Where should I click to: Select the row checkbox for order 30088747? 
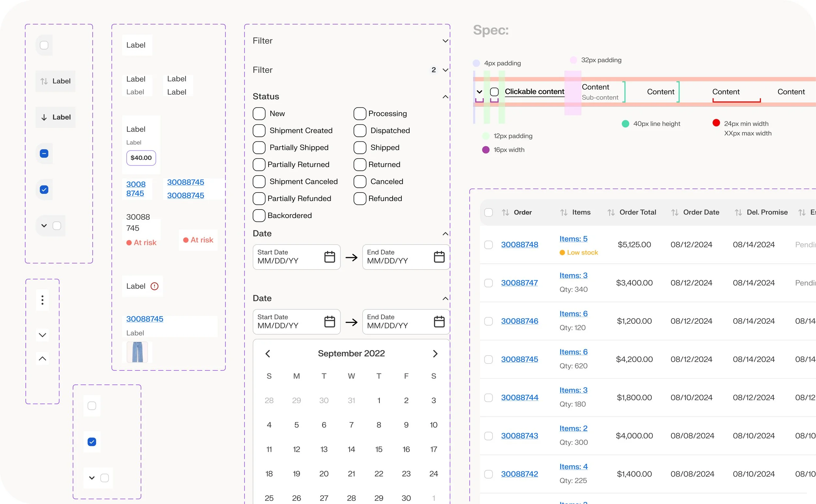pyautogui.click(x=488, y=283)
